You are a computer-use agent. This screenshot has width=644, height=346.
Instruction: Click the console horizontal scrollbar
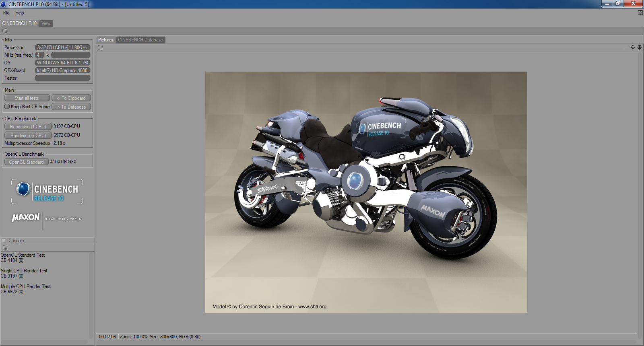pyautogui.click(x=44, y=342)
